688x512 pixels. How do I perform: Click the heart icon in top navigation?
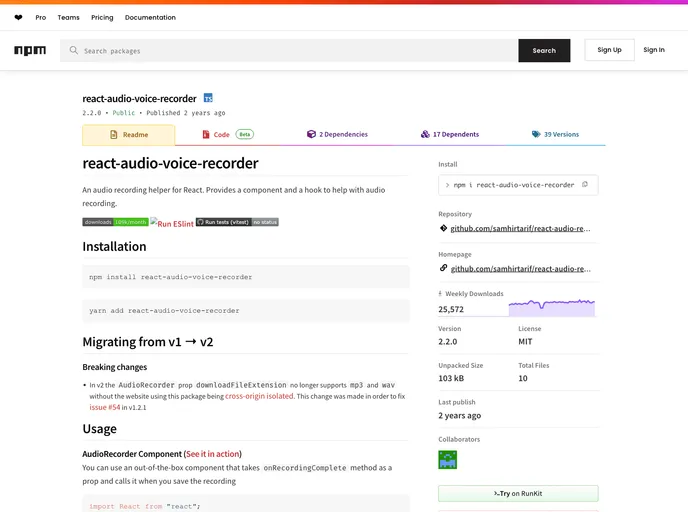coord(18,18)
